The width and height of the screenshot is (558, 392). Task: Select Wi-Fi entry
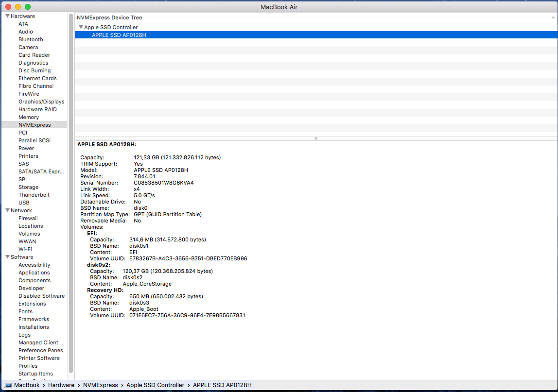pyautogui.click(x=25, y=249)
